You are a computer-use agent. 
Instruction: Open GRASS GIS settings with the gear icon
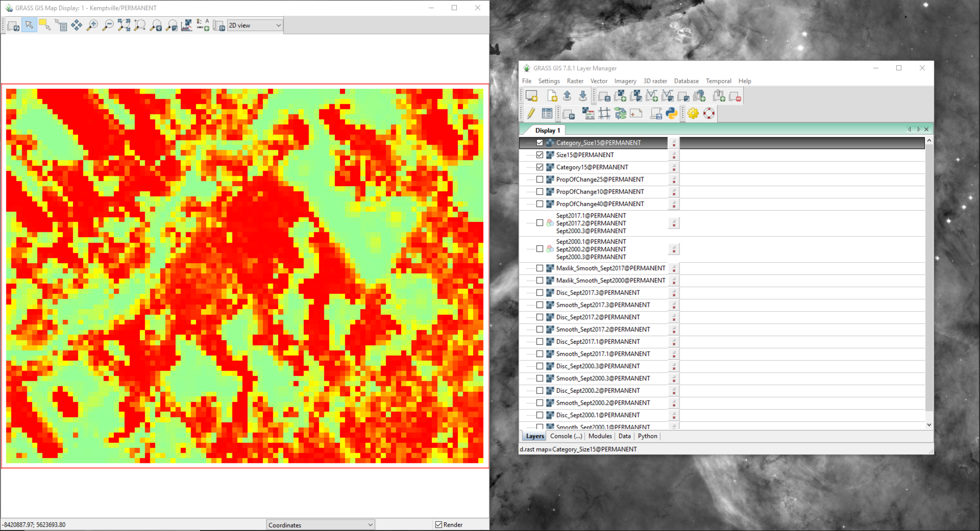coord(693,113)
